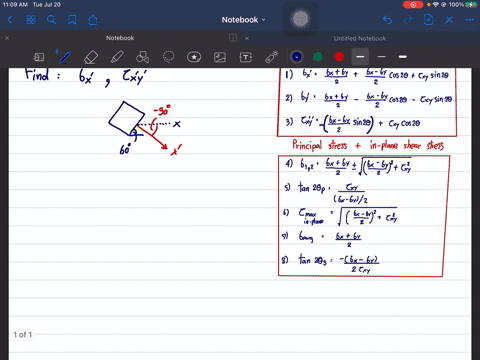Viewport: 480px width, 360px height.
Task: Tap the floating gray assistive circle
Action: point(300,19)
